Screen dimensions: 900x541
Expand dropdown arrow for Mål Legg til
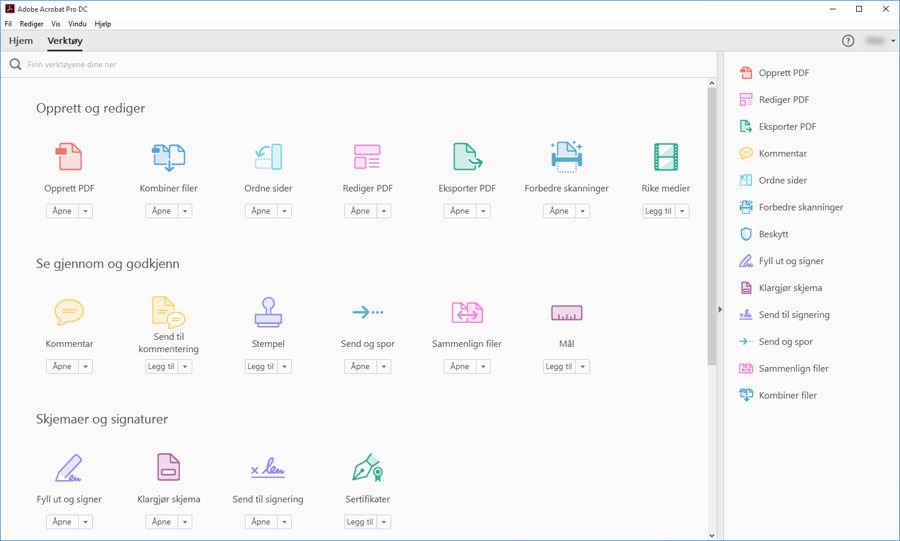583,367
